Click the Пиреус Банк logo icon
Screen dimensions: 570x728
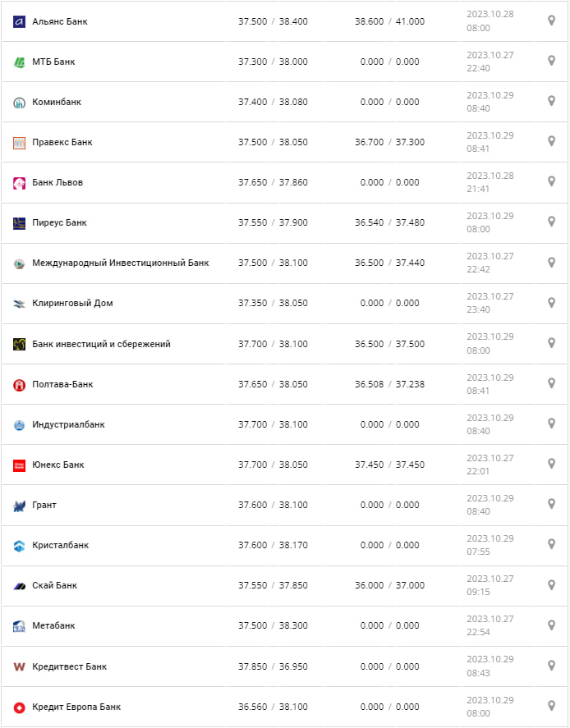[x=20, y=223]
